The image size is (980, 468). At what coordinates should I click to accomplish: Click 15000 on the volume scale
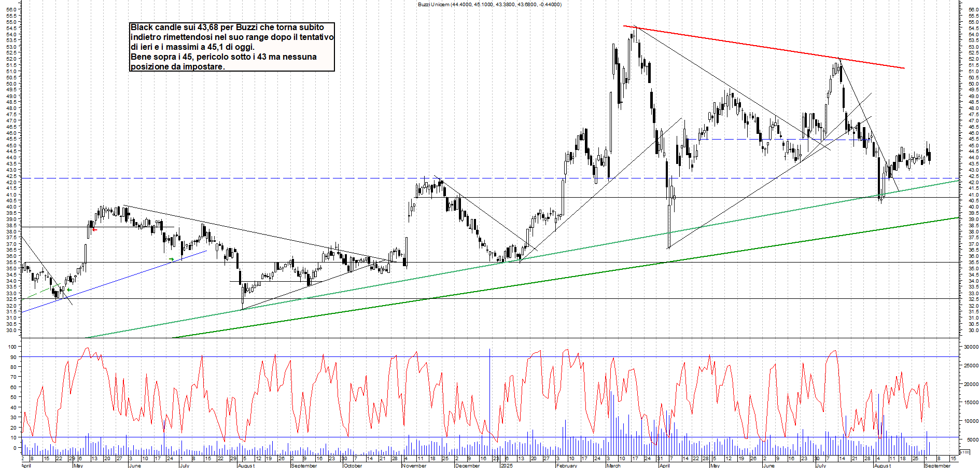pos(971,402)
